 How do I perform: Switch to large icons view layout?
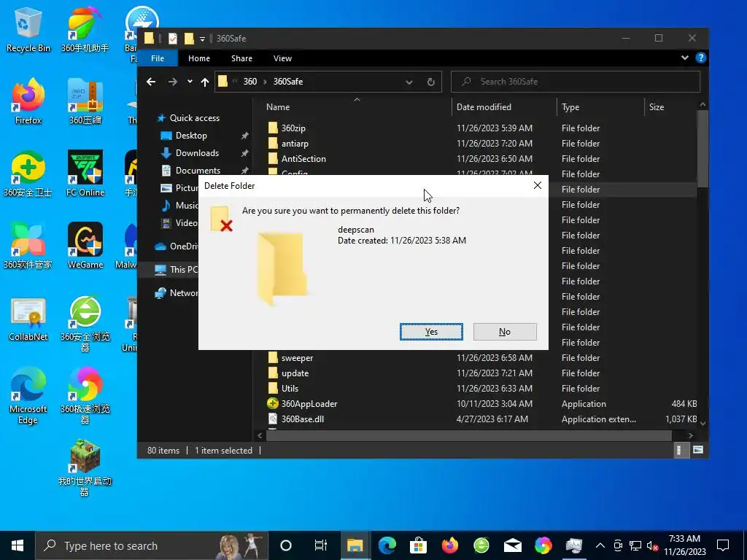tap(698, 450)
